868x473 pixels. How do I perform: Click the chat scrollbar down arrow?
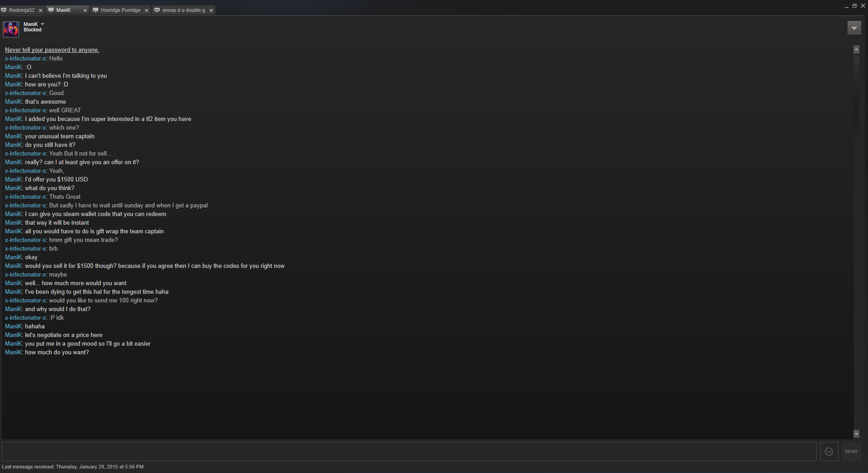tap(856, 434)
